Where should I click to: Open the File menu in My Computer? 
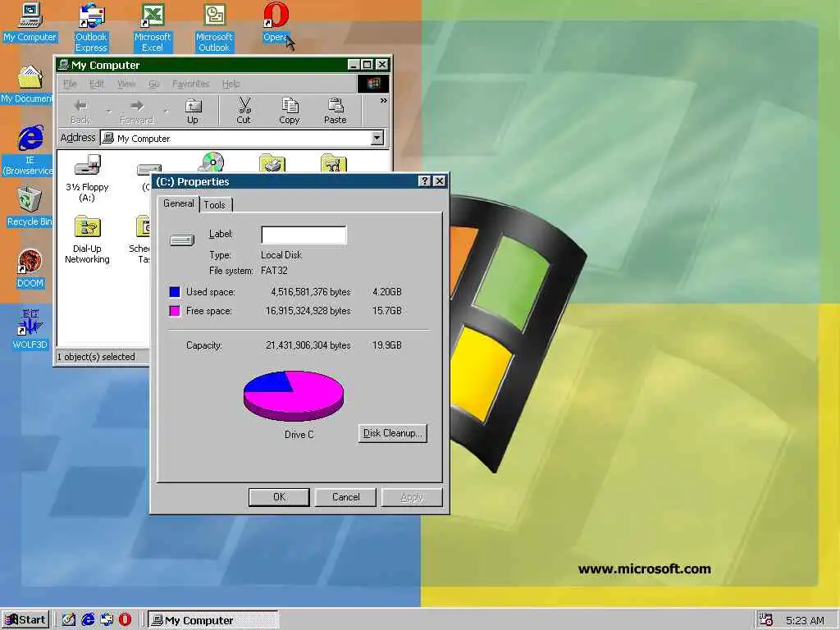70,84
